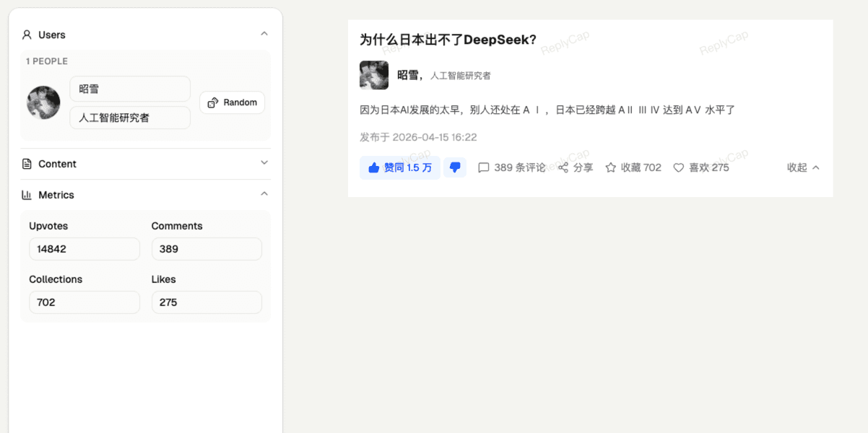Click the Comments label
The width and height of the screenshot is (868, 433).
pos(177,226)
